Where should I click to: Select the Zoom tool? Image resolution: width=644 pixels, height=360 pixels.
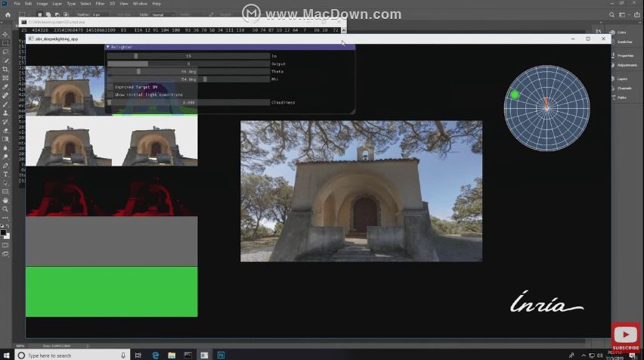point(5,209)
